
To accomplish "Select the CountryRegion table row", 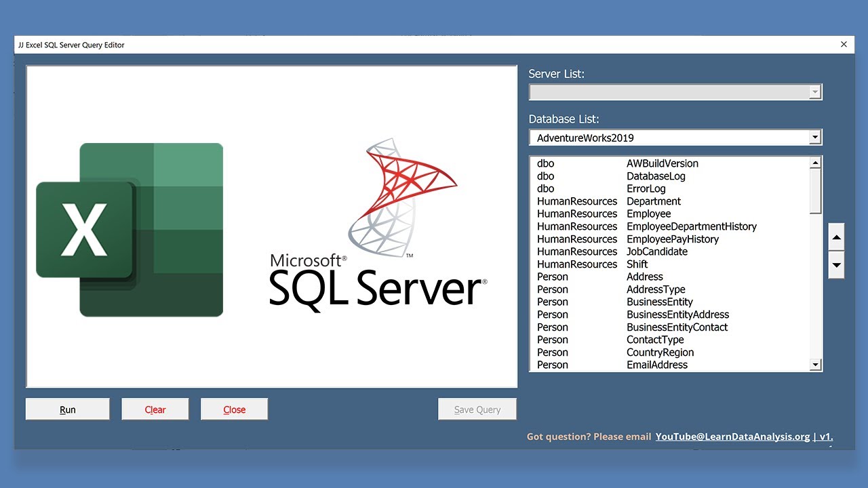I will [x=670, y=352].
